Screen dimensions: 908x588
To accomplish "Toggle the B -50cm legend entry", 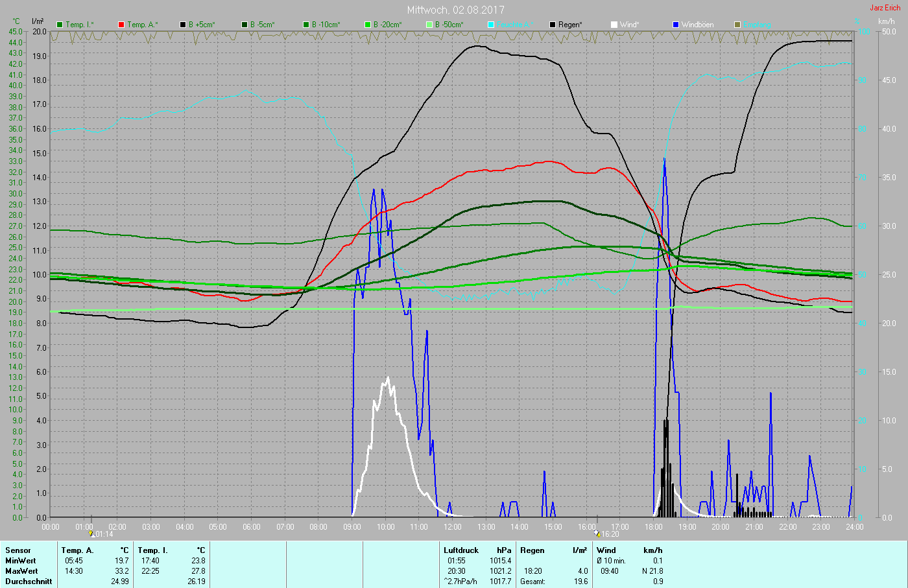I will tap(449, 25).
